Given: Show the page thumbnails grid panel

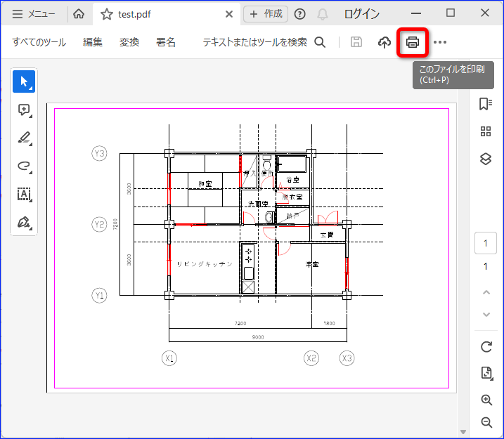Looking at the screenshot, I should (486, 131).
